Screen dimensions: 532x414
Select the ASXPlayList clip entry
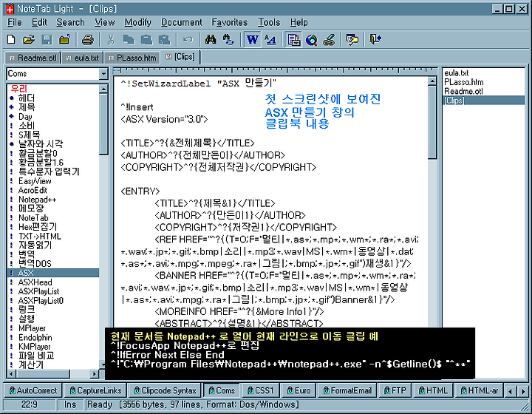click(x=38, y=291)
